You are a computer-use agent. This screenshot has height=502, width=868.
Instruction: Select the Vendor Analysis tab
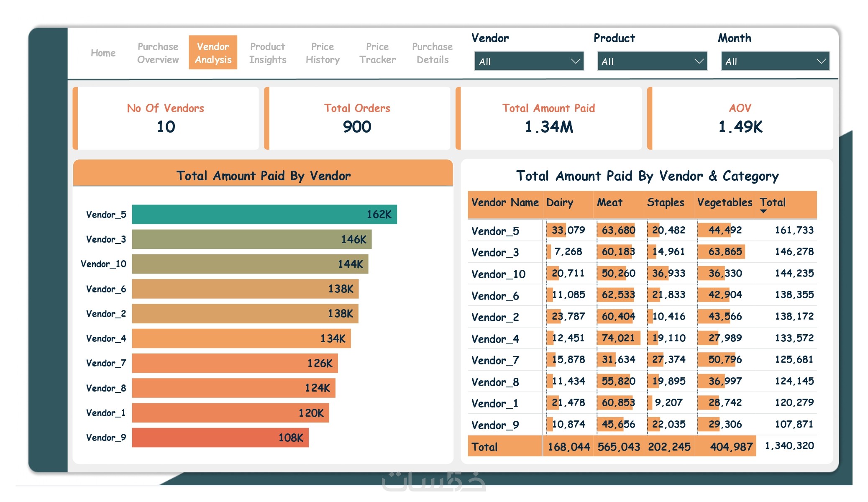(213, 53)
